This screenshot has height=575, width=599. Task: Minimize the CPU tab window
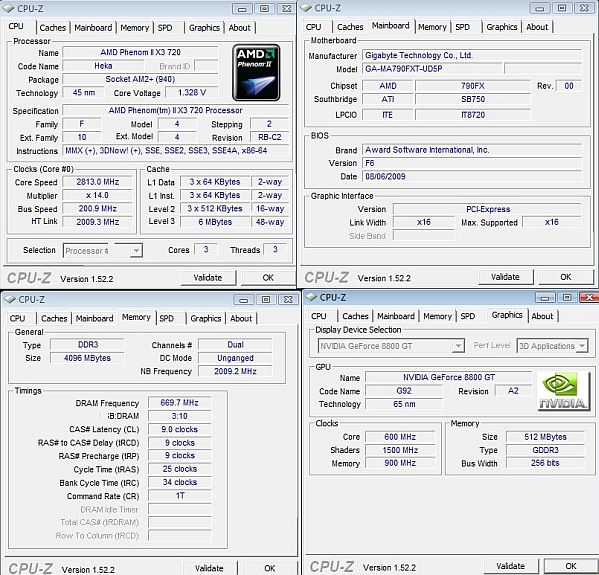[x=242, y=9]
